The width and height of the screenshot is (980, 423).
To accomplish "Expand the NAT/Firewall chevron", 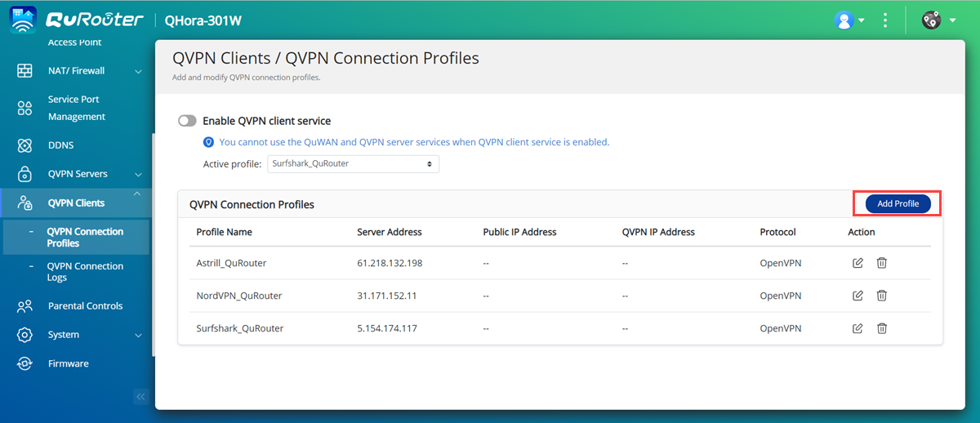I will 138,72.
